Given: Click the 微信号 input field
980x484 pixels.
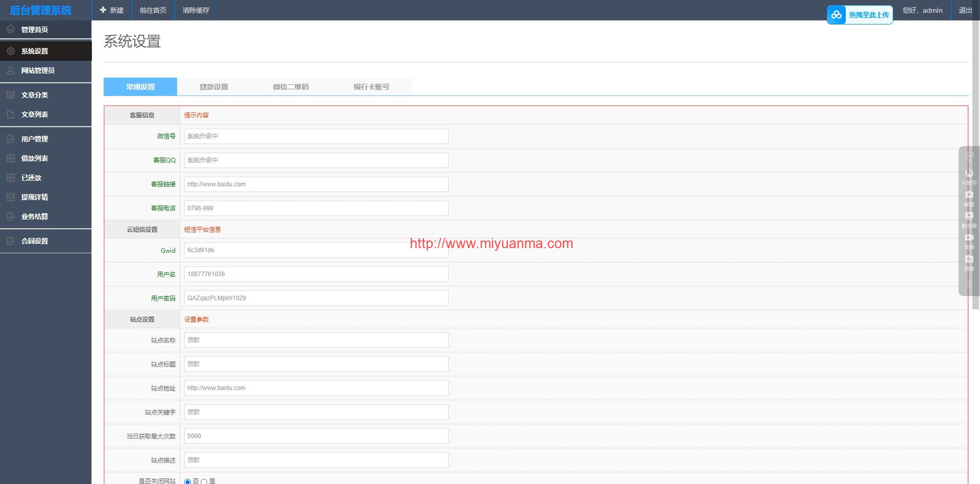Looking at the screenshot, I should tap(316, 136).
